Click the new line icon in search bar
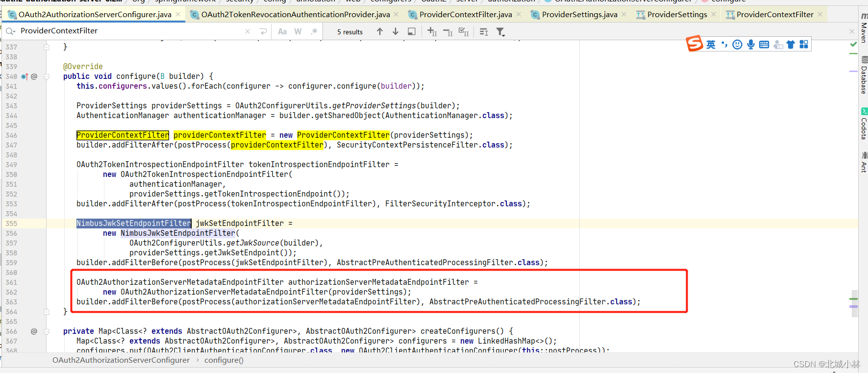This screenshot has width=868, height=373. pyautogui.click(x=263, y=31)
